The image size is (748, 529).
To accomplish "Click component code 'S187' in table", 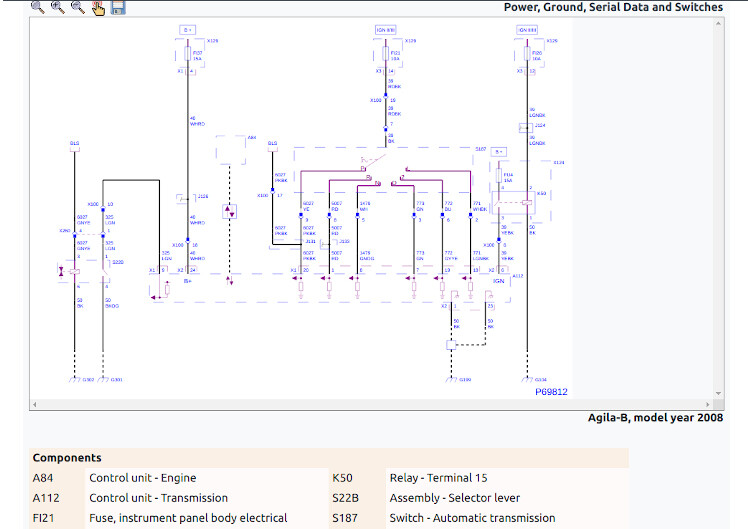I will point(345,518).
